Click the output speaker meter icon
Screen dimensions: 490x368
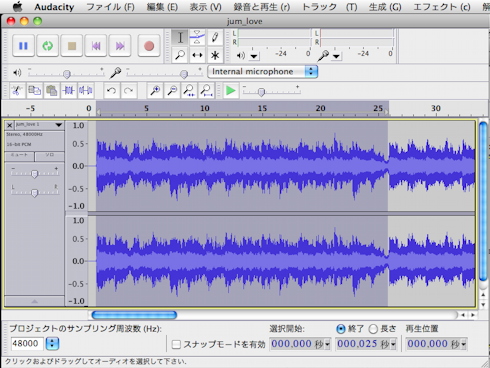tap(240, 55)
